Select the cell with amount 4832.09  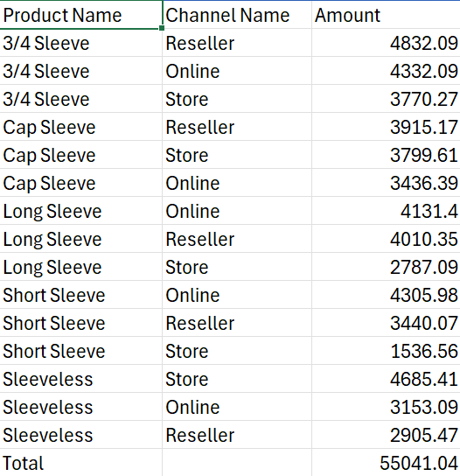coord(386,43)
